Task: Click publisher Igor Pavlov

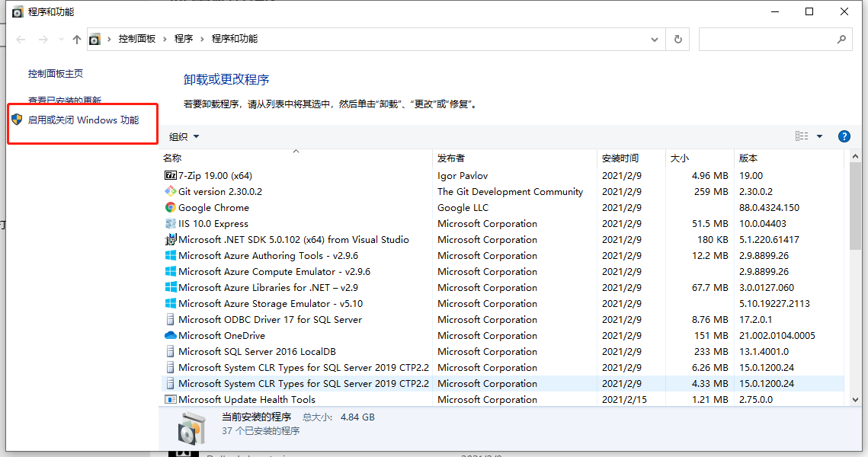Action: coord(463,176)
